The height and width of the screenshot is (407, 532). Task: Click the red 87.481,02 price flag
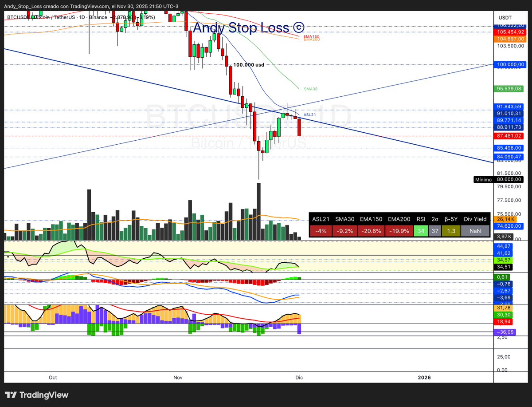[x=509, y=136]
